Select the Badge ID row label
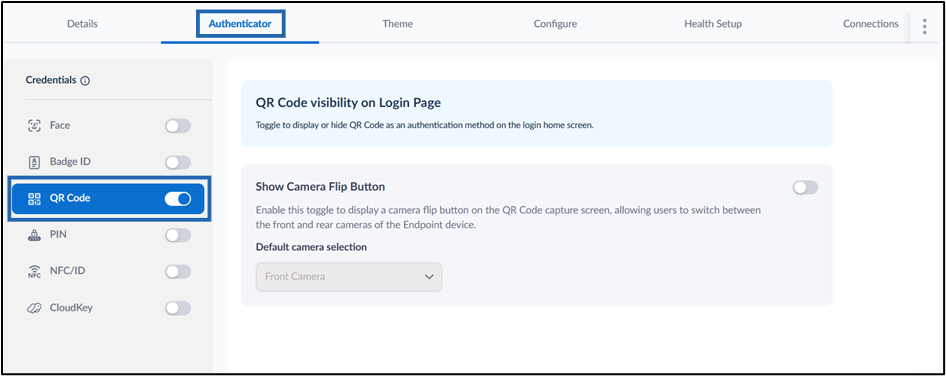946x376 pixels. coord(70,162)
